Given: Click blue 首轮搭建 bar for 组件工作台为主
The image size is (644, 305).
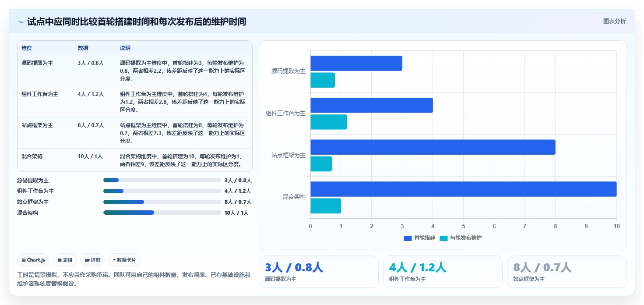Looking at the screenshot, I should [372, 105].
